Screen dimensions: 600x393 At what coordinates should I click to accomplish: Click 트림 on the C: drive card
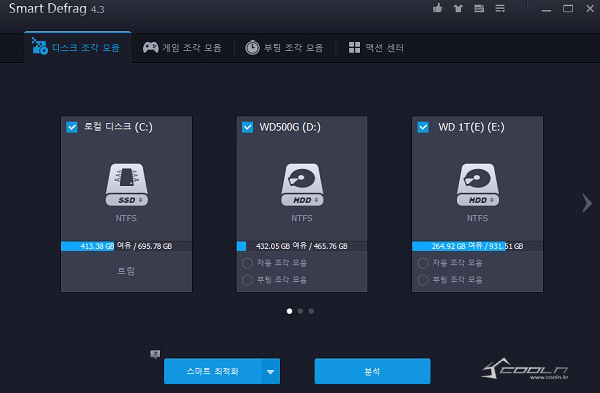(x=126, y=271)
